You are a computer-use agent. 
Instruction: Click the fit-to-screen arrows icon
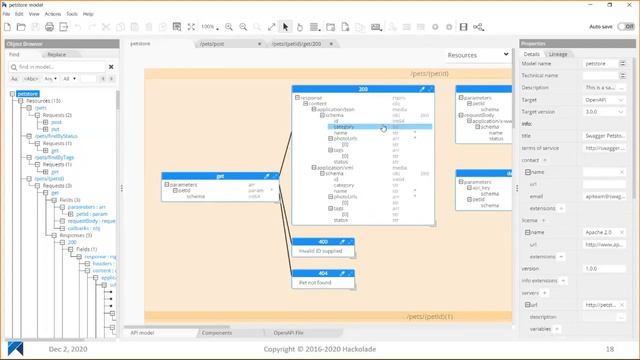(x=191, y=27)
